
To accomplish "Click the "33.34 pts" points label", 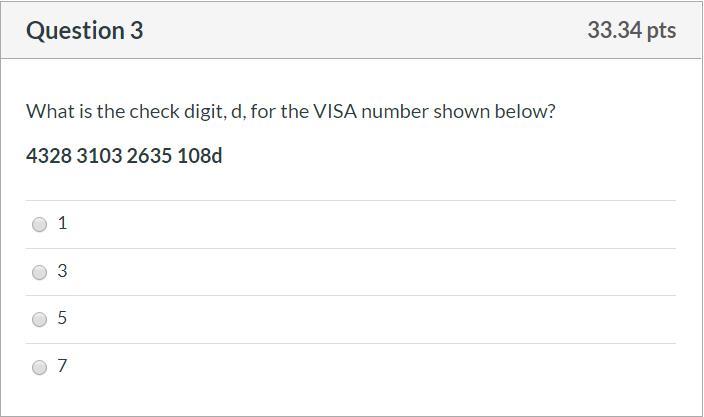I will 631,31.
